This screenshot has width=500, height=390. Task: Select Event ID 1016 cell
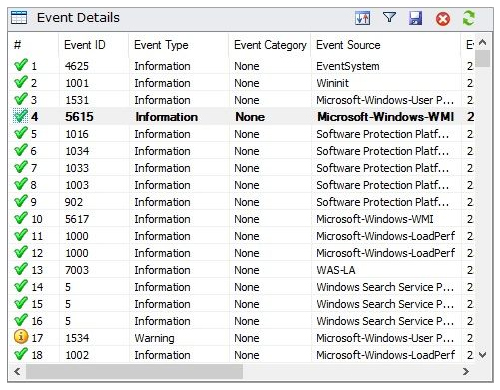click(77, 134)
